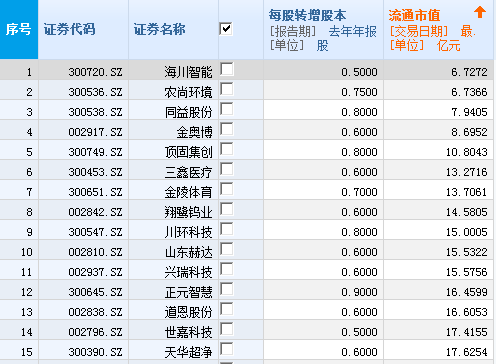Sort by the 证券代码 column header
The height and width of the screenshot is (364, 496).
70,29
